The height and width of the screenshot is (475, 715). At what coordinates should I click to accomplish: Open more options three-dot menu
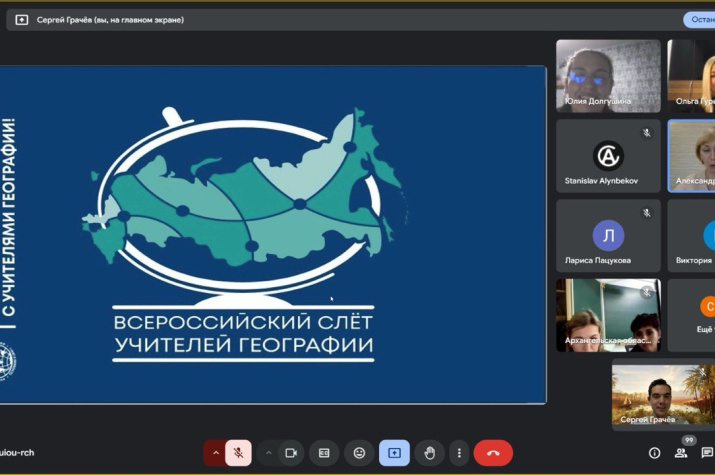click(x=459, y=453)
